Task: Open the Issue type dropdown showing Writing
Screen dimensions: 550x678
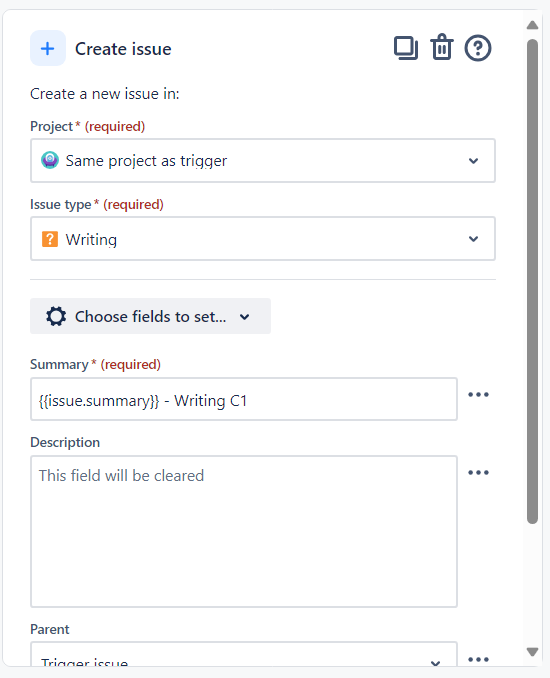Action: (x=263, y=239)
